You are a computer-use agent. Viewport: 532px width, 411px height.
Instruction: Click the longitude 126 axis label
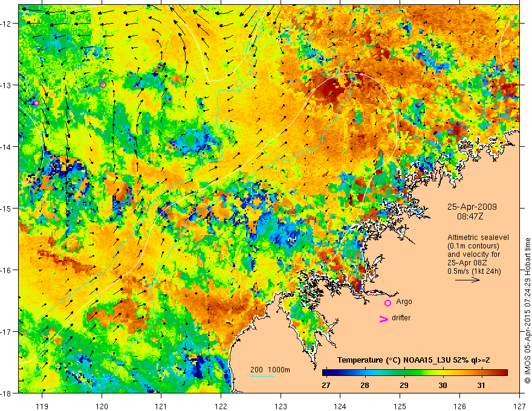click(x=459, y=406)
